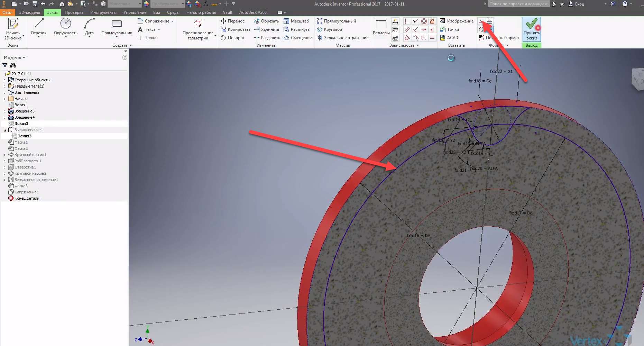
Task: Select the Point (Точка) tool
Action: pos(147,38)
